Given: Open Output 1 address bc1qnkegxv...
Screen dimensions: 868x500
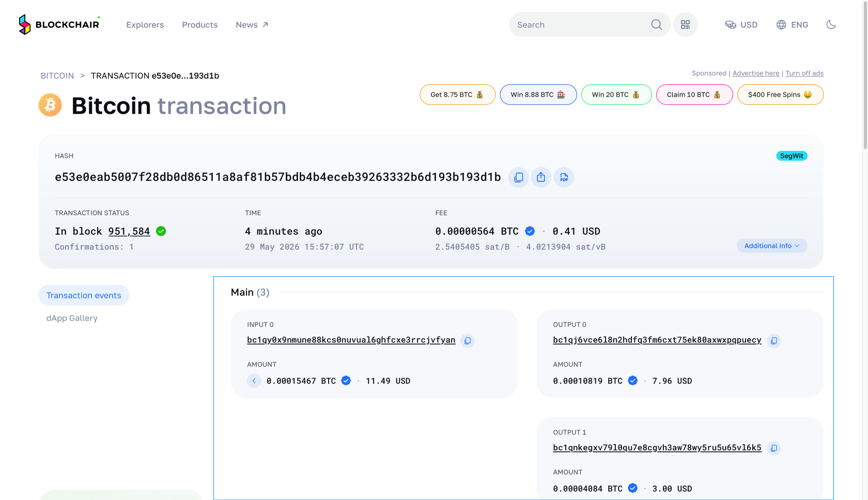Looking at the screenshot, I should tap(657, 447).
